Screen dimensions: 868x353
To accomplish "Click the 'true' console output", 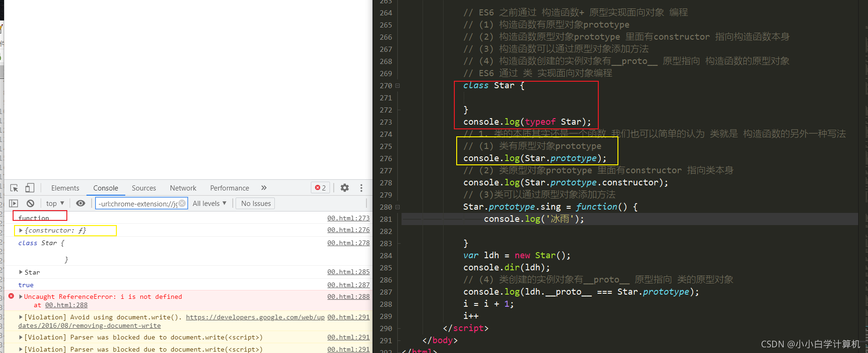I will (26, 285).
